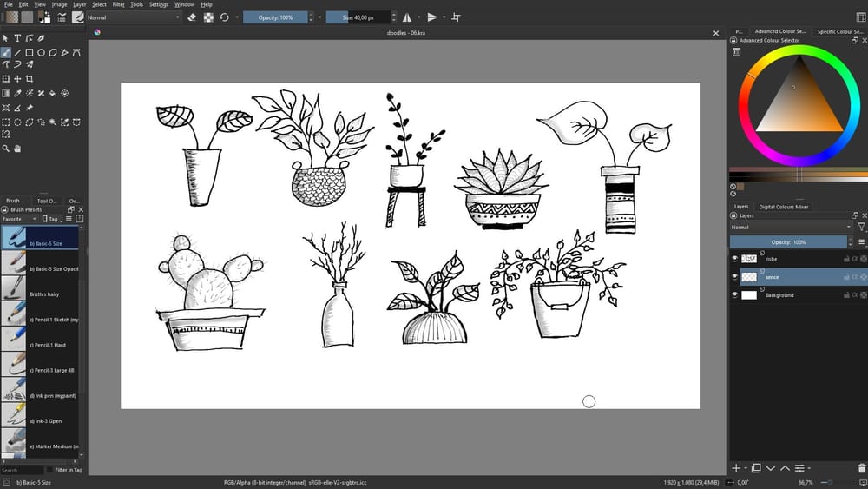
Task: Open the brush editor settings icon
Action: [62, 17]
